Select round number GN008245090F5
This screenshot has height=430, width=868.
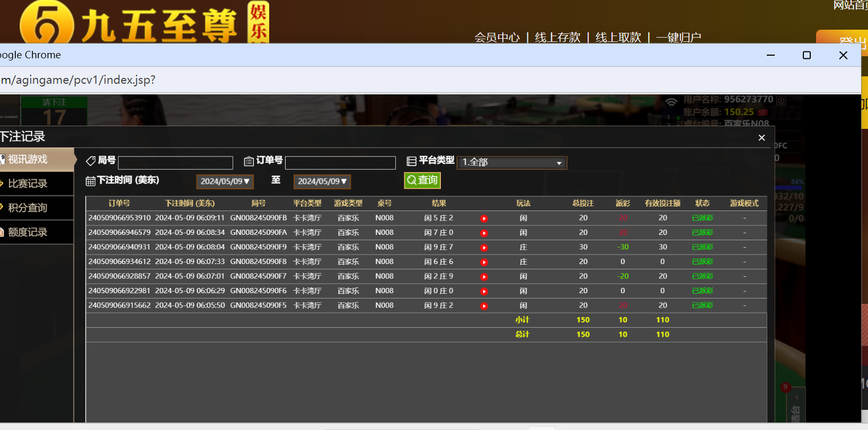[x=259, y=305]
